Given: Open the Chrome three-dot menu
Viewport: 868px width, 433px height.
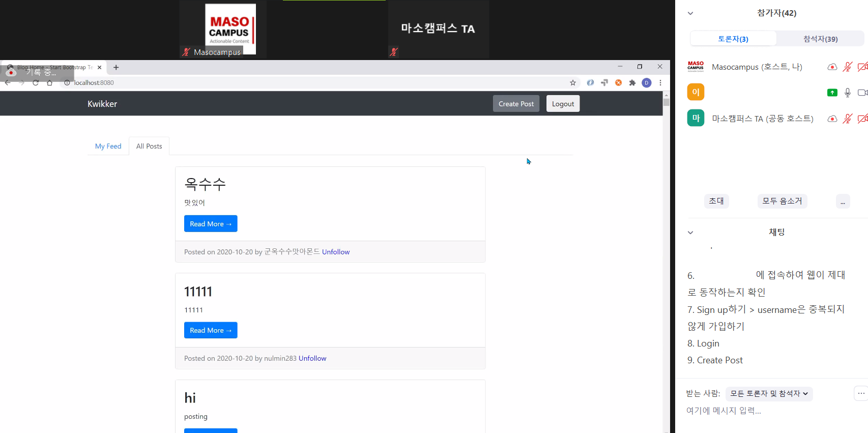Looking at the screenshot, I should coord(660,83).
